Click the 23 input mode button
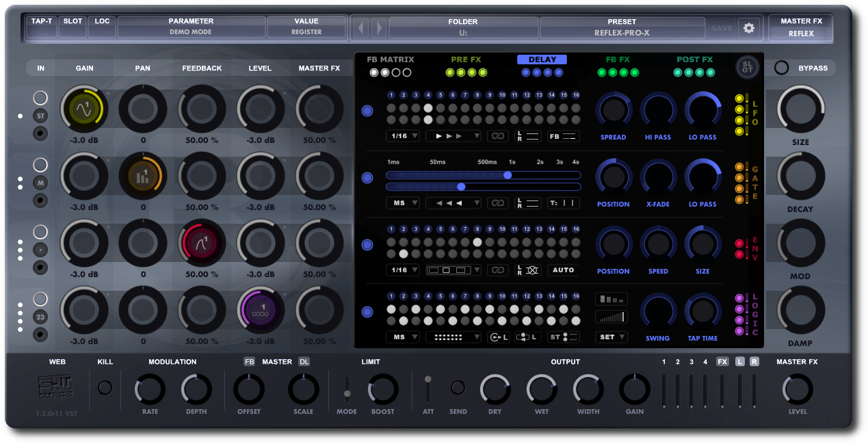The width and height of the screenshot is (868, 444). [x=40, y=317]
